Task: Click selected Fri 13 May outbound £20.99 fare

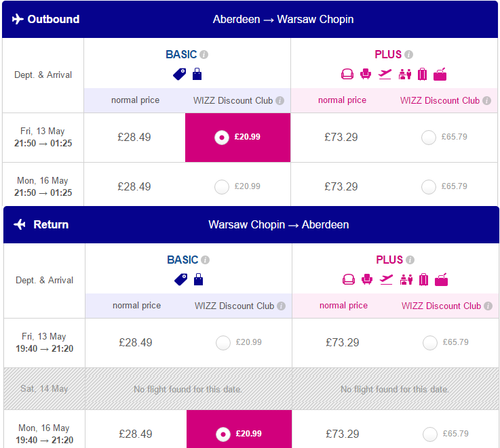Action: coord(237,138)
